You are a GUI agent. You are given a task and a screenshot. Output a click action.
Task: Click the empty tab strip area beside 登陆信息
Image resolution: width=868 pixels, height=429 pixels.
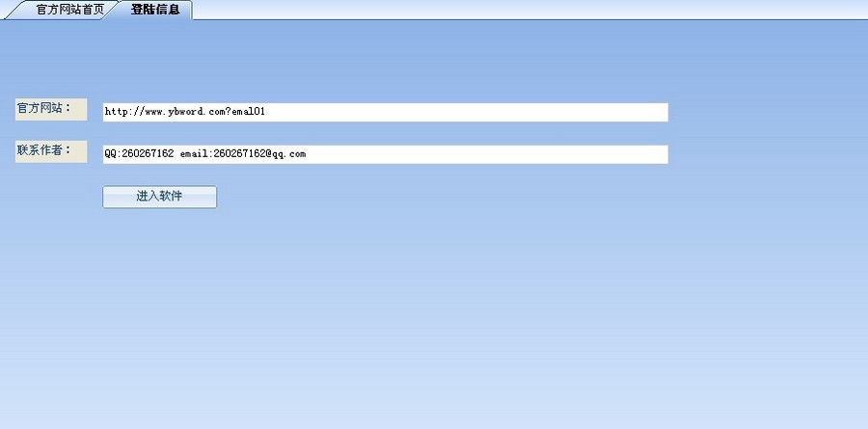point(526,10)
